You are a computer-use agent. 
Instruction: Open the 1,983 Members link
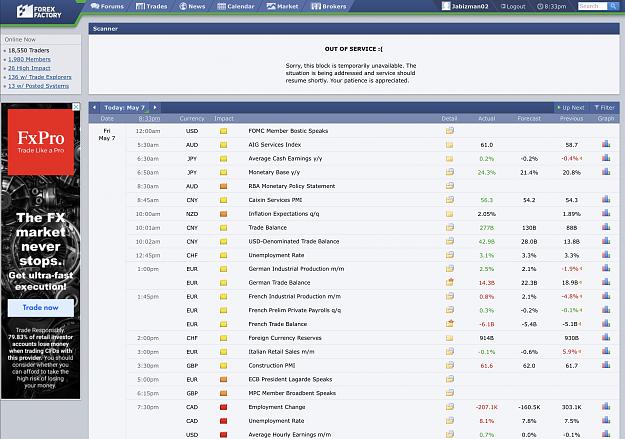(29, 59)
